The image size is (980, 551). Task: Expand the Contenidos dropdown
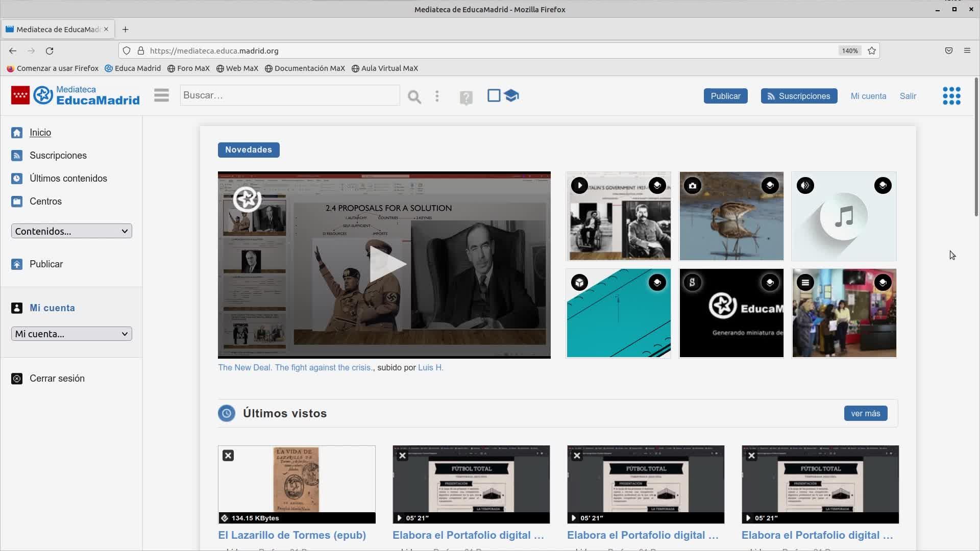tap(71, 231)
